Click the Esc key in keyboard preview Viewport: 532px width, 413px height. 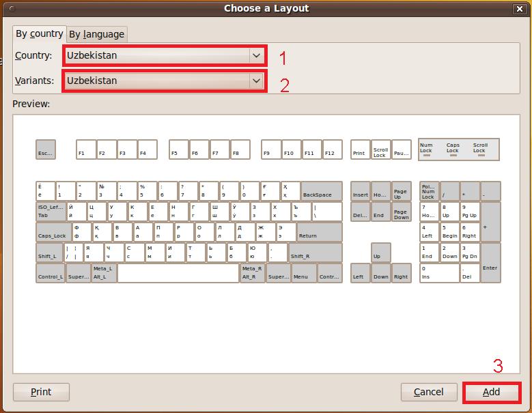tap(46, 149)
